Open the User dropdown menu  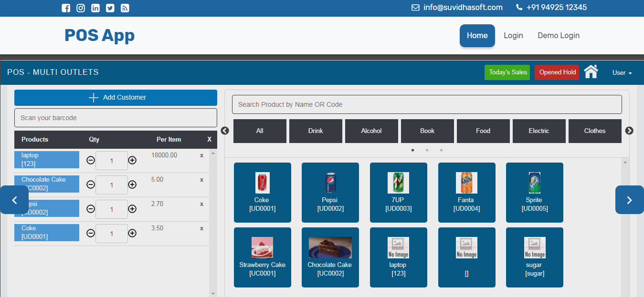[x=622, y=72]
